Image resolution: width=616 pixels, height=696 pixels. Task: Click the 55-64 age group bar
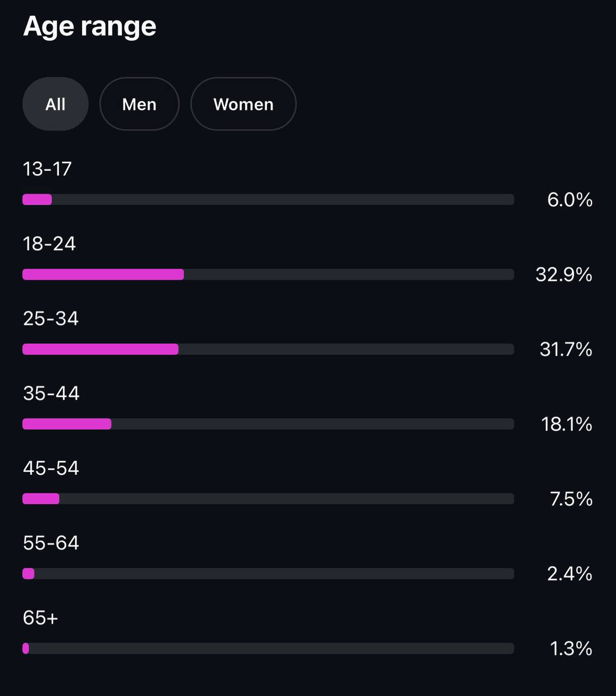coord(268,574)
